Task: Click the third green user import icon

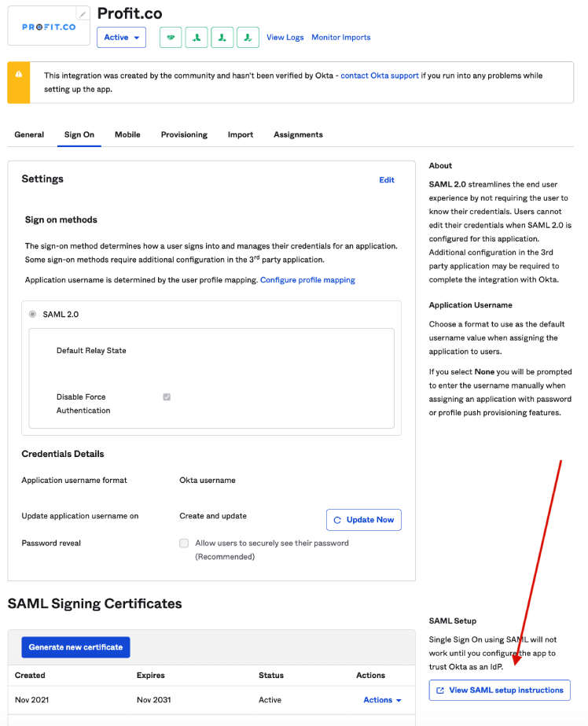Action: click(x=222, y=38)
